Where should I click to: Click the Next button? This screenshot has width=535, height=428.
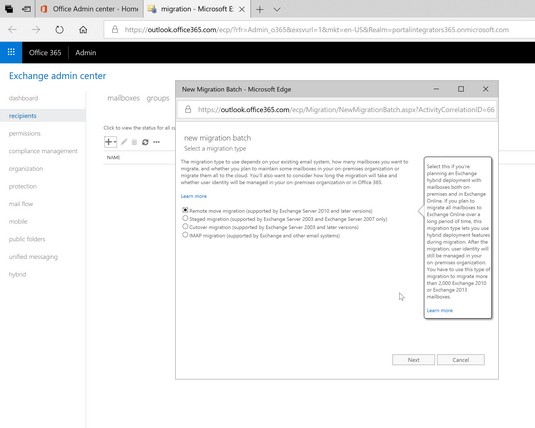coord(414,360)
